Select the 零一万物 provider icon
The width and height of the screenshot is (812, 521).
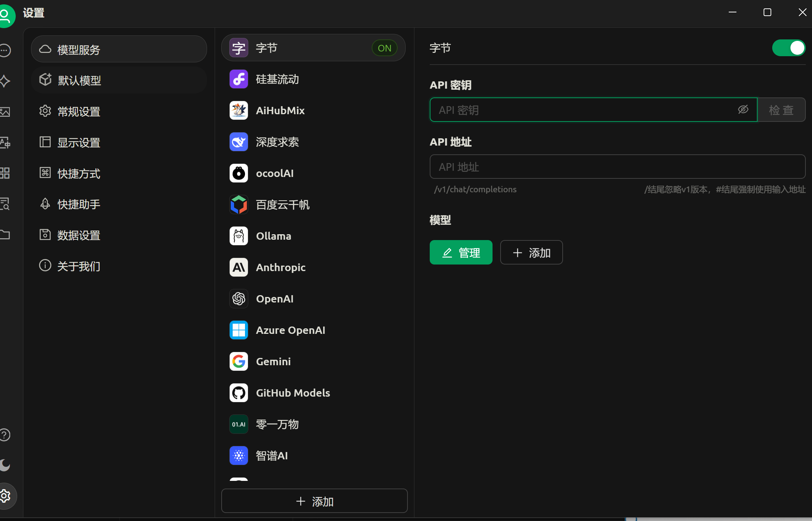[239, 424]
